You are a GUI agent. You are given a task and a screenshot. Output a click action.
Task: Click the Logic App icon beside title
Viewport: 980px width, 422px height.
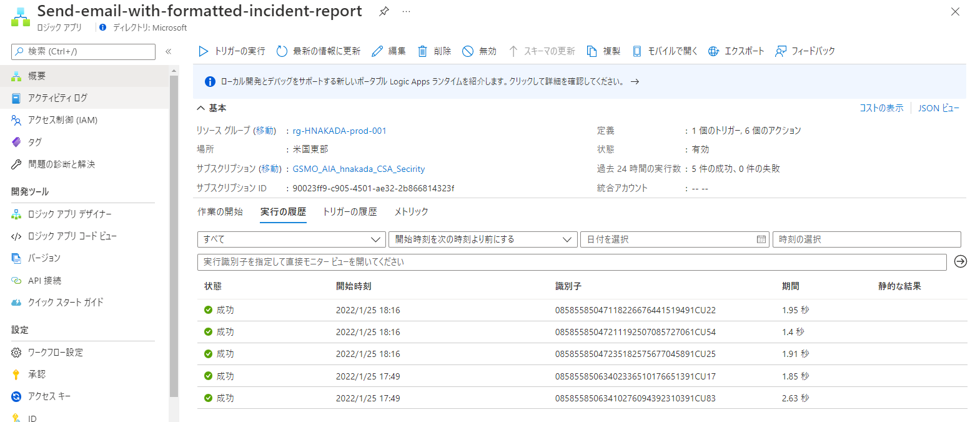21,18
